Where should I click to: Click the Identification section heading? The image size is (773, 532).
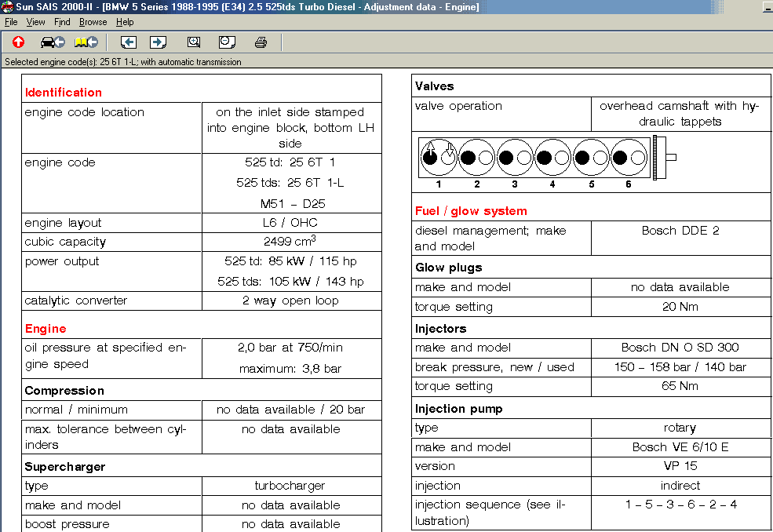point(63,93)
